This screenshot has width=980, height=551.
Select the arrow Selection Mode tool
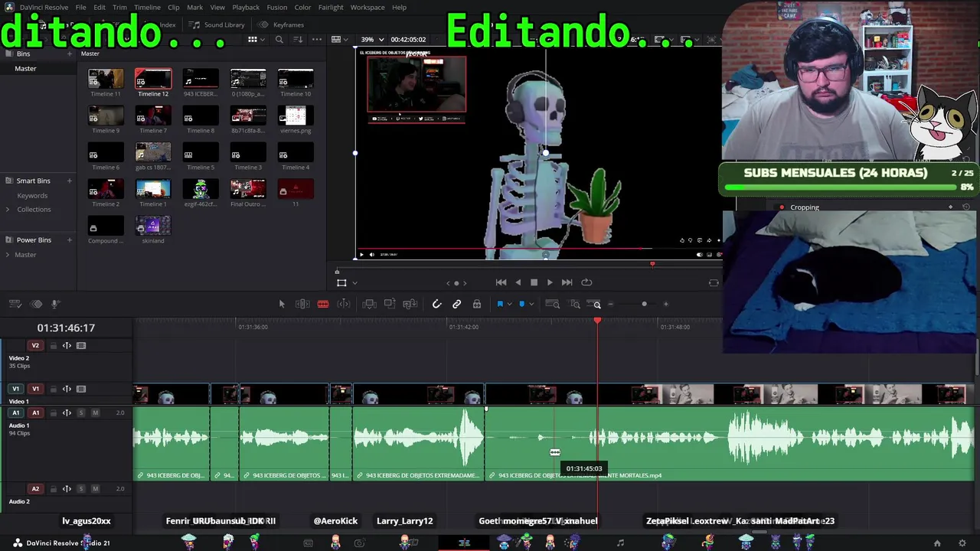click(x=282, y=305)
